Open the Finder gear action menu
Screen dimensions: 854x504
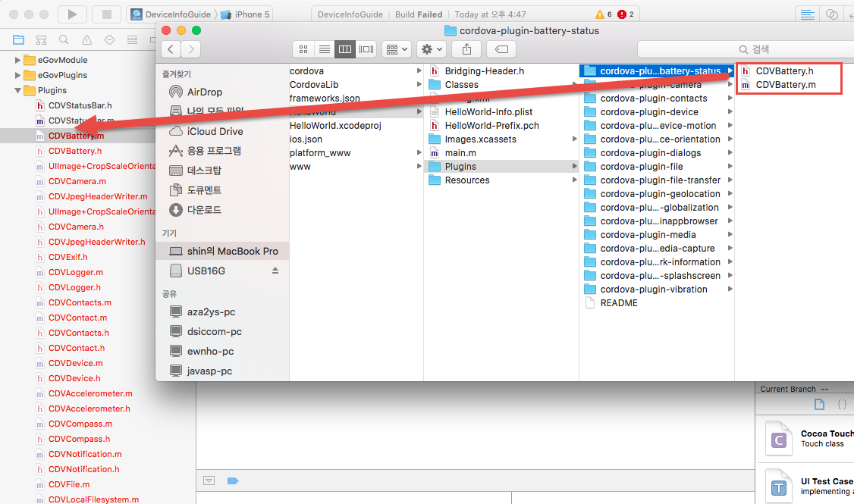[x=432, y=49]
